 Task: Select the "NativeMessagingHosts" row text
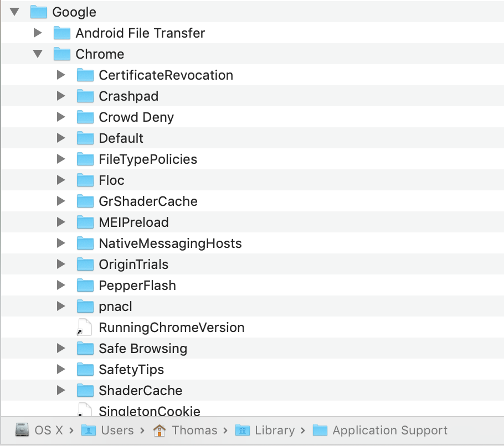[x=171, y=243]
